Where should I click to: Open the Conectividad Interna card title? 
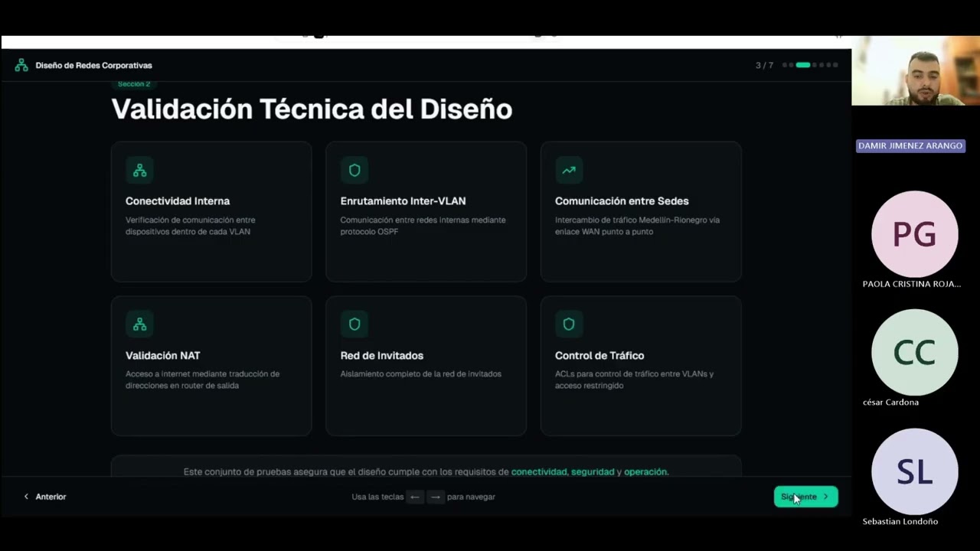tap(178, 201)
